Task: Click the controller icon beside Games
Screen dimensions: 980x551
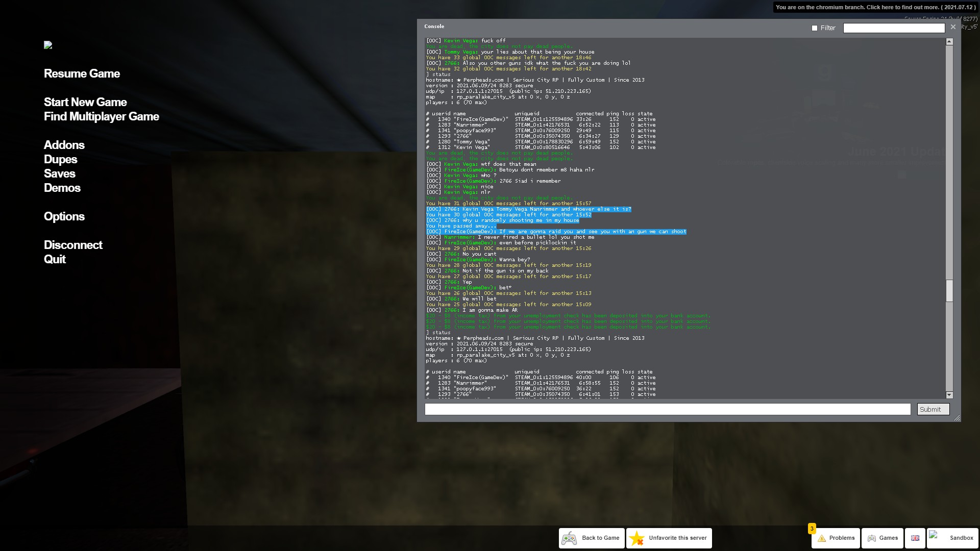Action: tap(872, 538)
